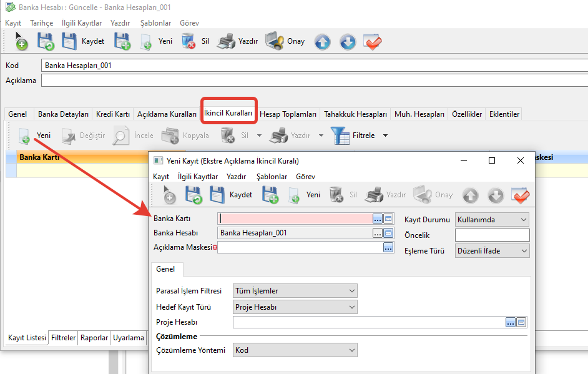Click the Kaydet save icon in dialog toolbar
The image size is (588, 374).
coord(217,195)
